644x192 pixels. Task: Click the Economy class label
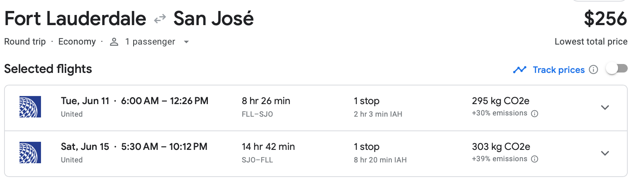[77, 42]
